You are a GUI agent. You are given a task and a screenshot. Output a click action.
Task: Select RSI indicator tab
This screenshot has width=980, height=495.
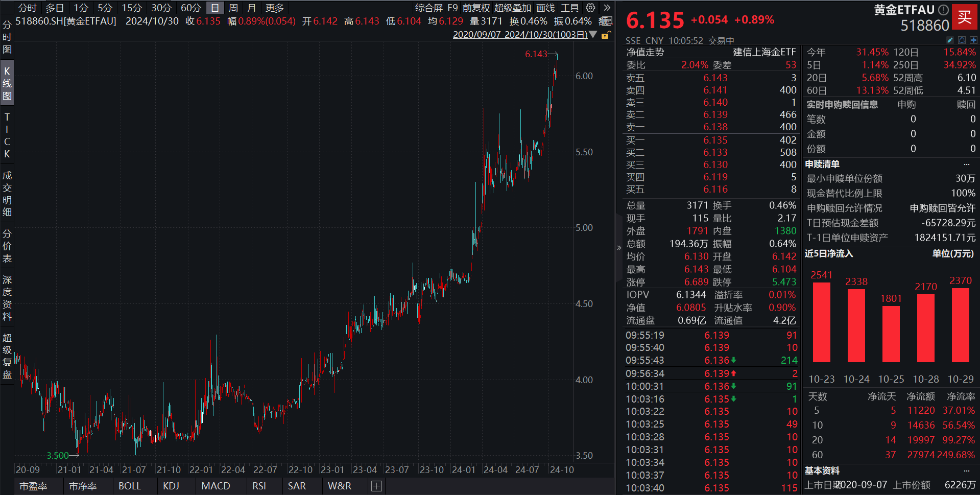point(259,486)
